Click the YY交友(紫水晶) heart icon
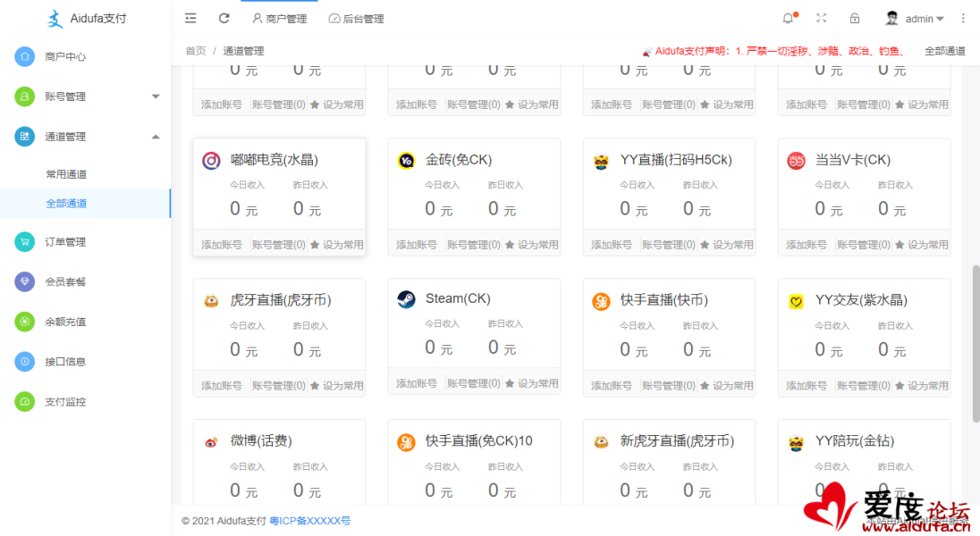 [x=796, y=301]
